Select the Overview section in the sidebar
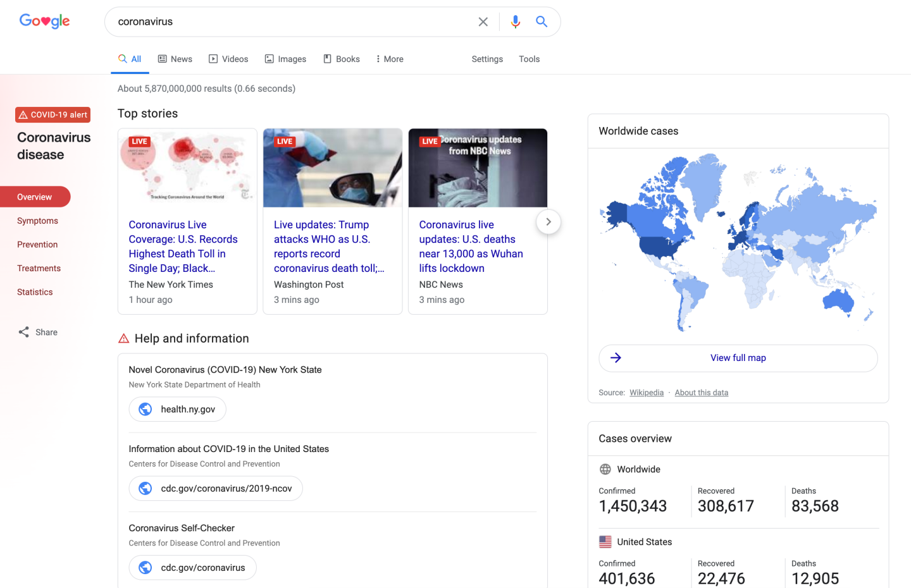This screenshot has width=911, height=588. [x=35, y=197]
